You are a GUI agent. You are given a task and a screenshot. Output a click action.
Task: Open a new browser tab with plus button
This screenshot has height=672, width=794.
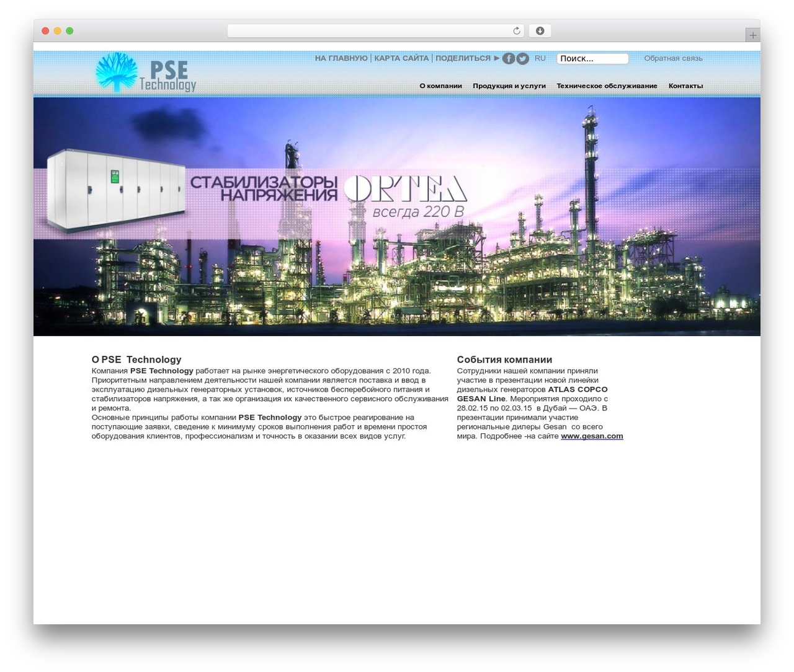(x=752, y=35)
